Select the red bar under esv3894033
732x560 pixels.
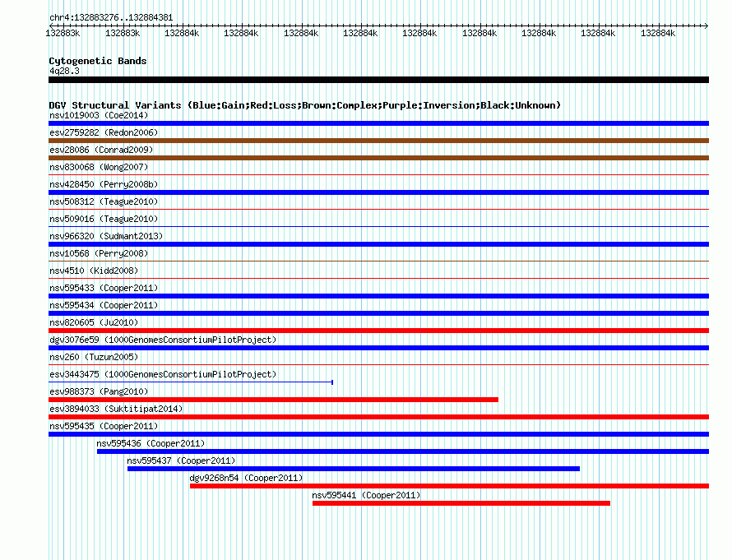[x=378, y=417]
